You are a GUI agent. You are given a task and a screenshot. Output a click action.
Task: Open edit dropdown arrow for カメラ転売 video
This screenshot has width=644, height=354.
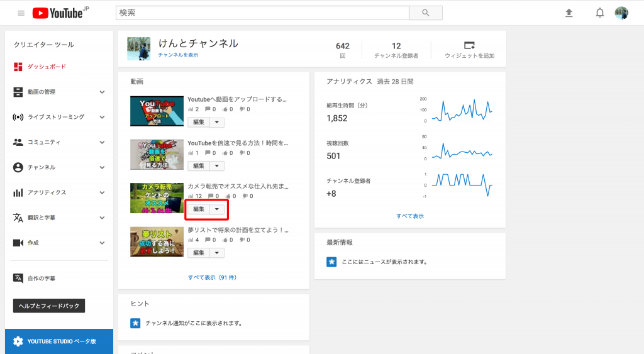(217, 209)
